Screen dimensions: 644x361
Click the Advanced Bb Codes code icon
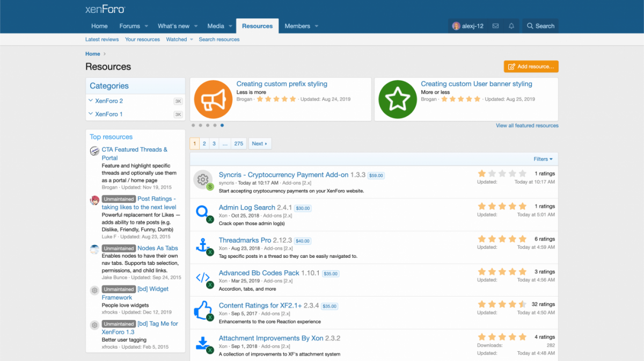[x=203, y=278]
